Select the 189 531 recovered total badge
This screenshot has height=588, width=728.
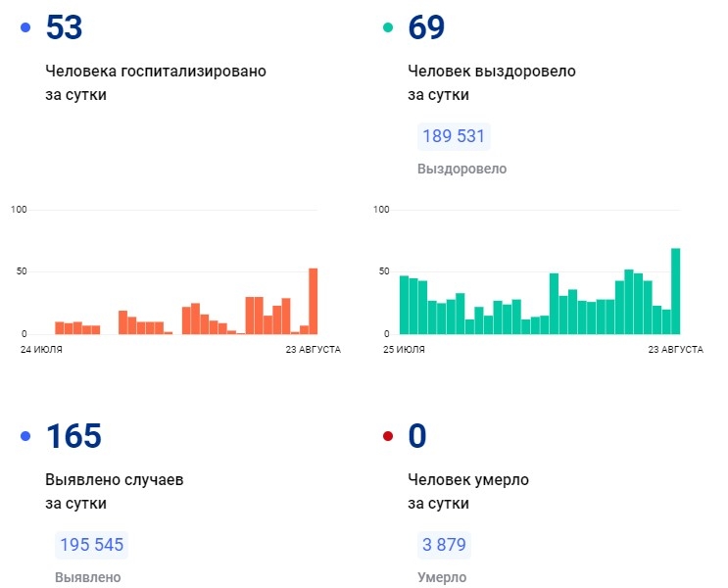pyautogui.click(x=453, y=136)
